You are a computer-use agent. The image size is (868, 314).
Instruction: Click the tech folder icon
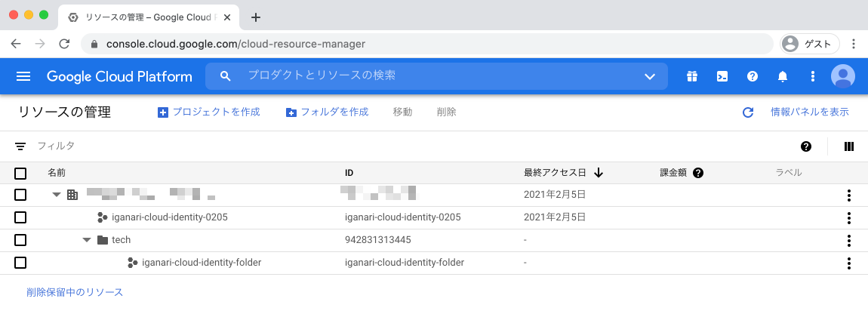103,240
